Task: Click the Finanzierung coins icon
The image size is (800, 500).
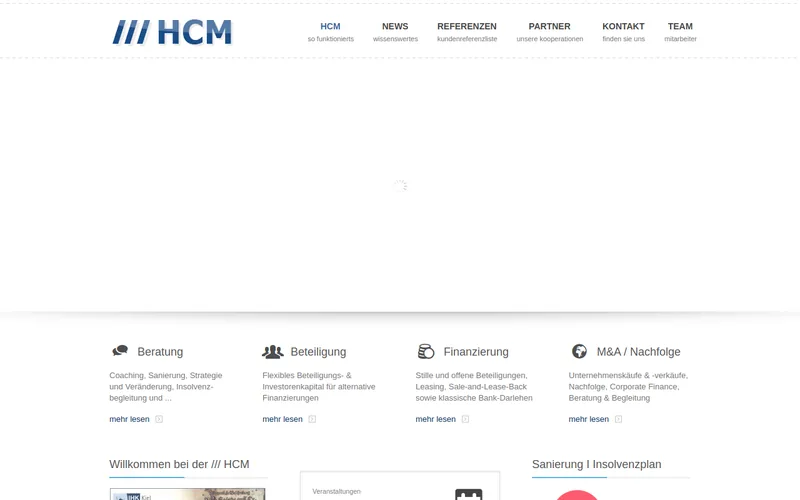Action: point(426,351)
